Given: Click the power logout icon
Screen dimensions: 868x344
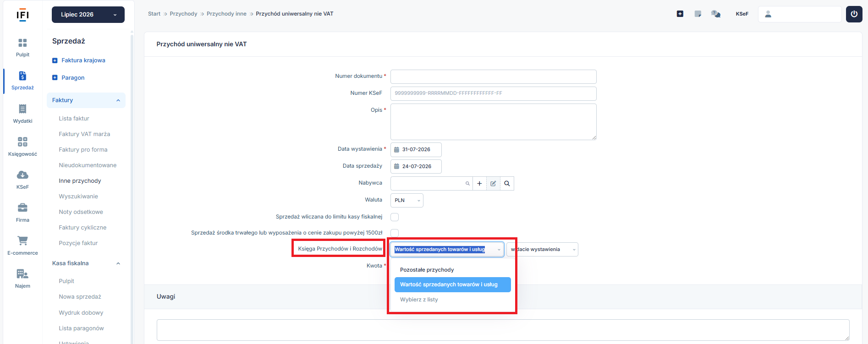Looking at the screenshot, I should point(854,14).
